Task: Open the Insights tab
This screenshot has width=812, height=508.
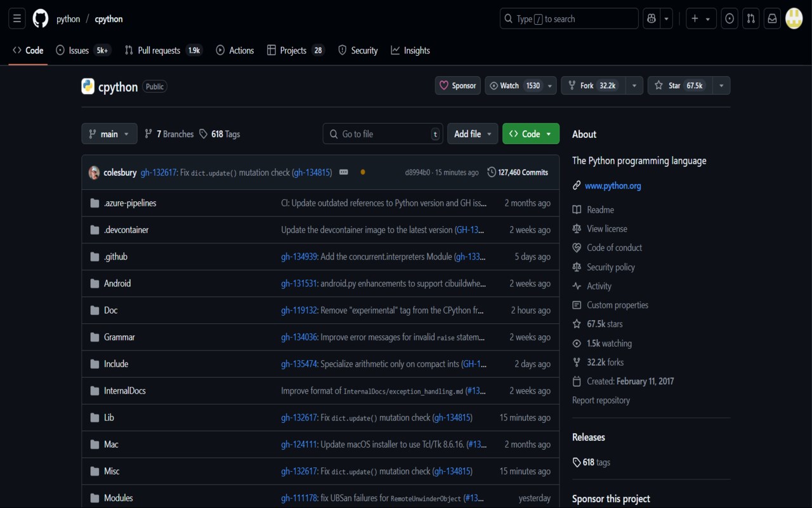Action: pyautogui.click(x=410, y=50)
